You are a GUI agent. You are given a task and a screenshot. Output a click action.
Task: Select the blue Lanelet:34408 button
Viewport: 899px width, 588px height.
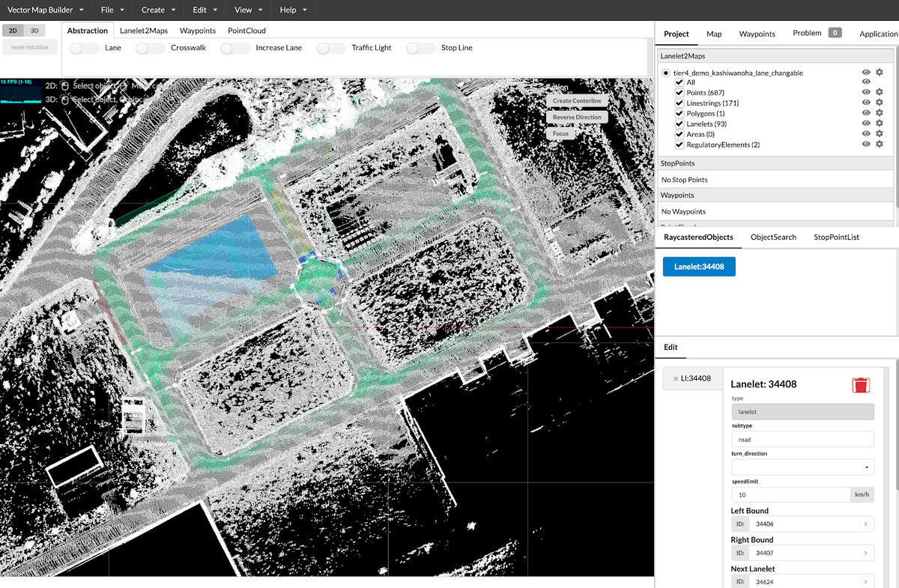coord(699,266)
